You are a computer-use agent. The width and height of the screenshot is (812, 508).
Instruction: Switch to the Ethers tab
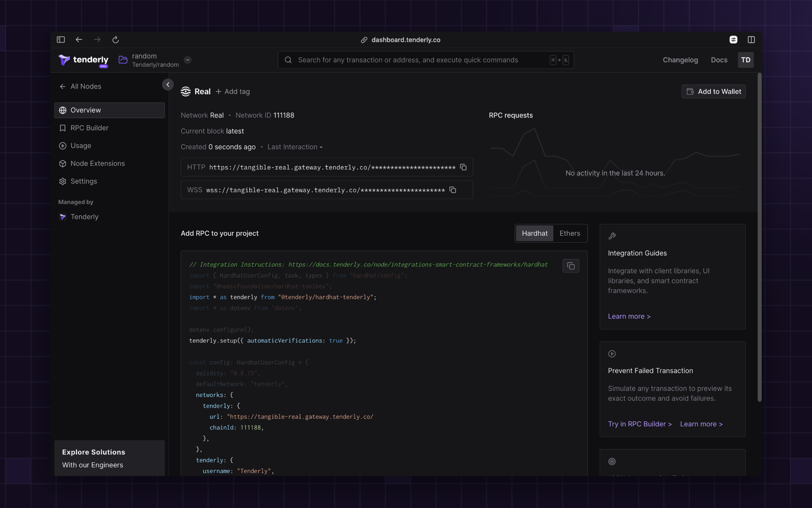570,233
